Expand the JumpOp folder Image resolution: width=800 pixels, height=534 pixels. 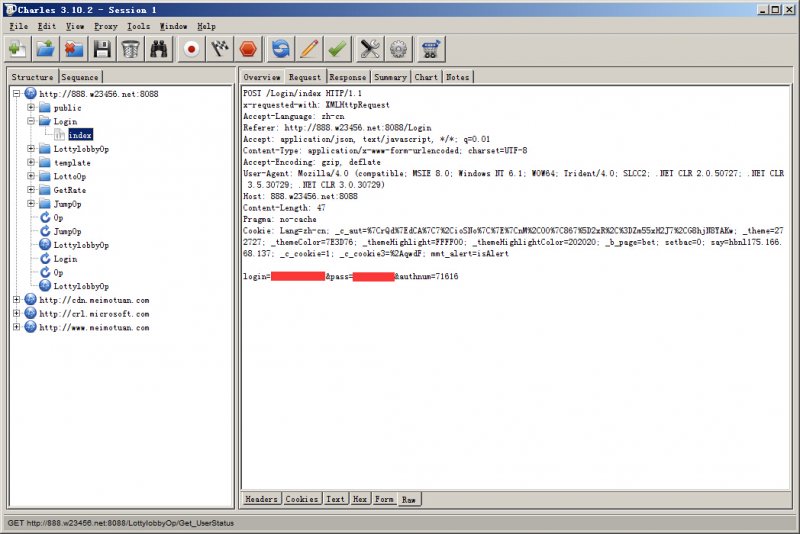click(31, 204)
